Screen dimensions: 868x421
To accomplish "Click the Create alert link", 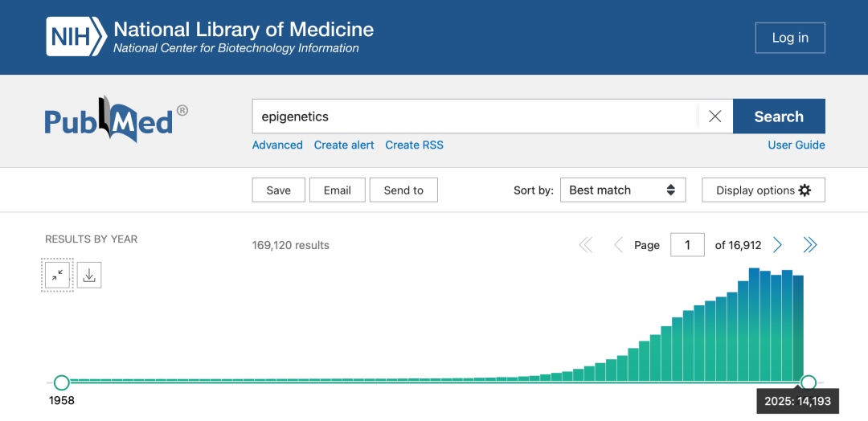I will pyautogui.click(x=344, y=145).
